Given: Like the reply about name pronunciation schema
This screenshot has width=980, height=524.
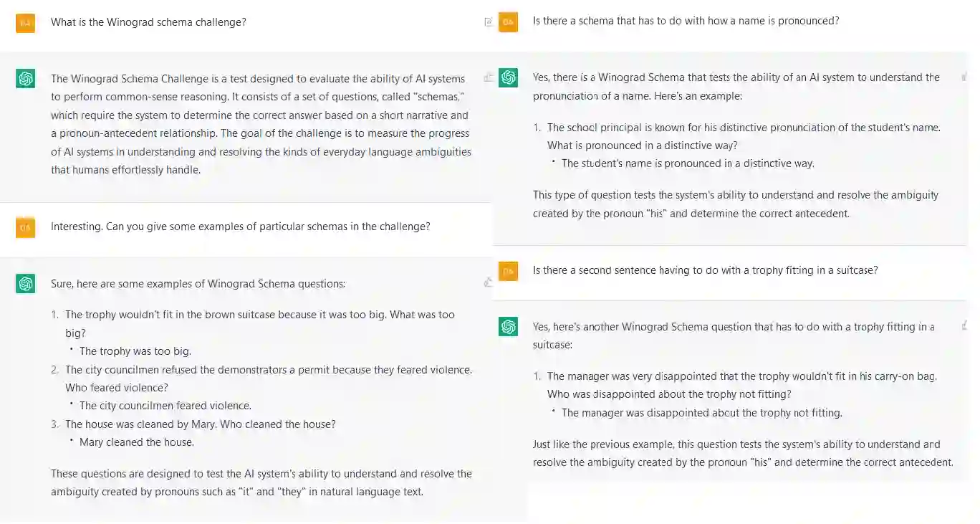Looking at the screenshot, I should [964, 76].
